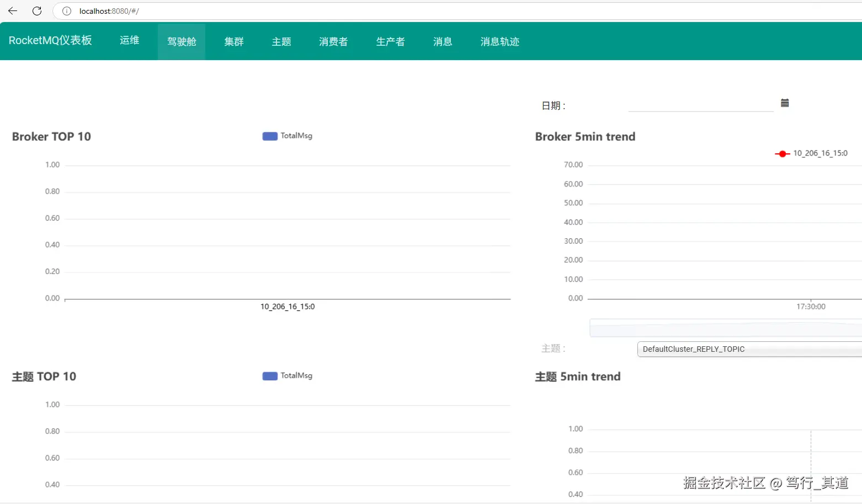Click the Broker TOP 10 heading

pos(51,137)
